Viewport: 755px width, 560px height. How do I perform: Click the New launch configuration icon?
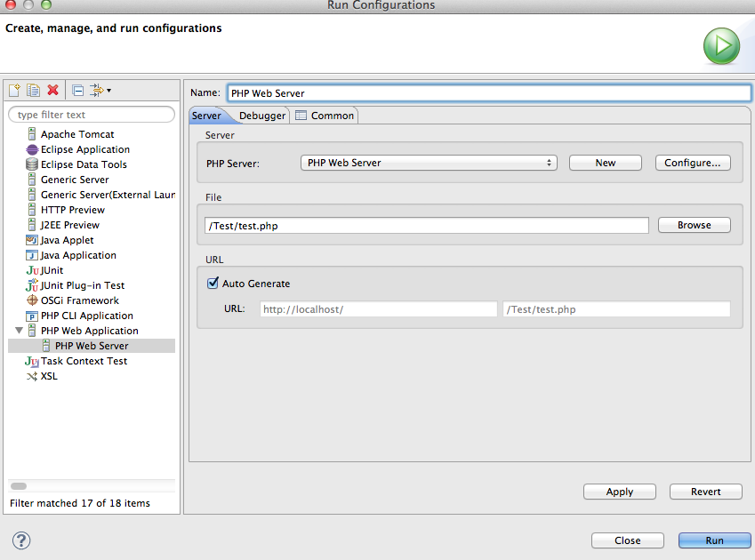point(14,90)
